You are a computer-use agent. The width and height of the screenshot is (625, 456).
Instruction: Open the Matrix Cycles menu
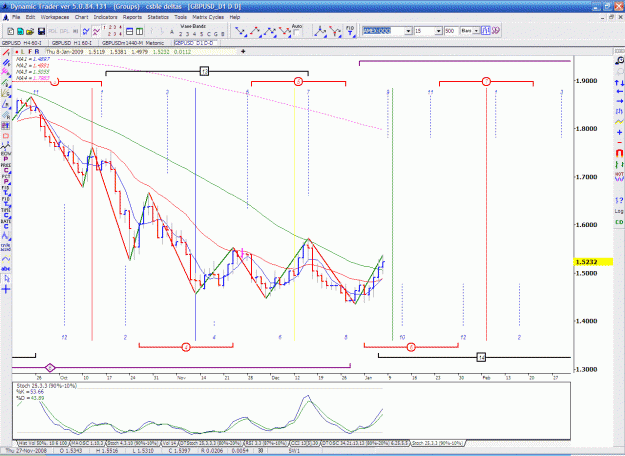[x=208, y=17]
